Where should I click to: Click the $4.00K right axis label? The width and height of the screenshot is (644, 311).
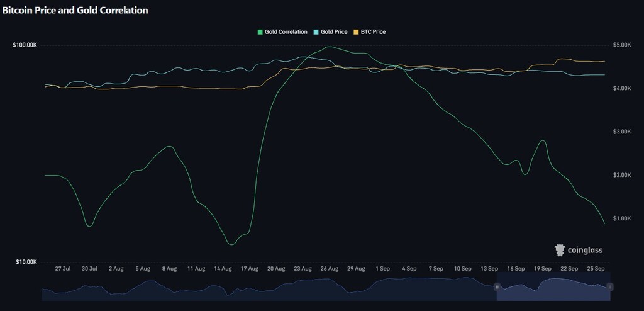622,88
